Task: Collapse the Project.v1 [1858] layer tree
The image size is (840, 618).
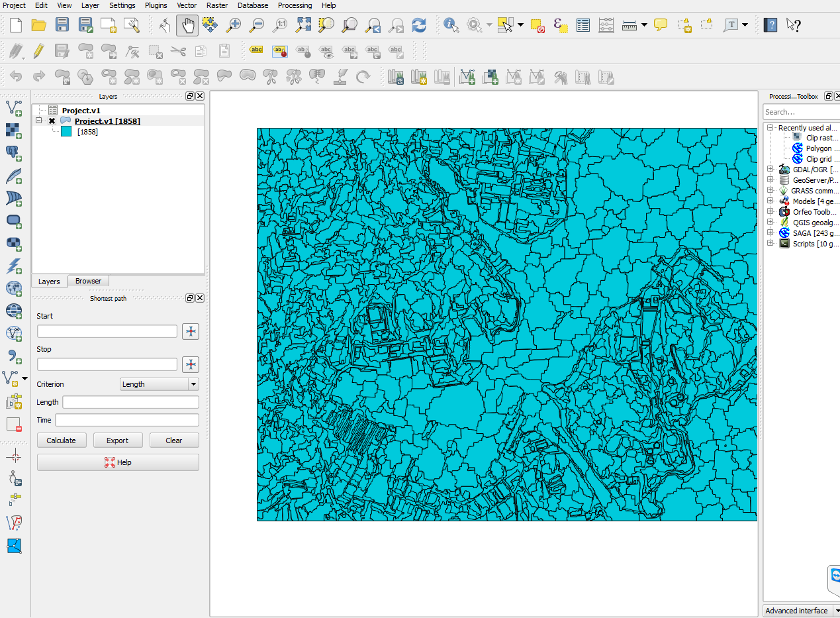Action: click(39, 121)
